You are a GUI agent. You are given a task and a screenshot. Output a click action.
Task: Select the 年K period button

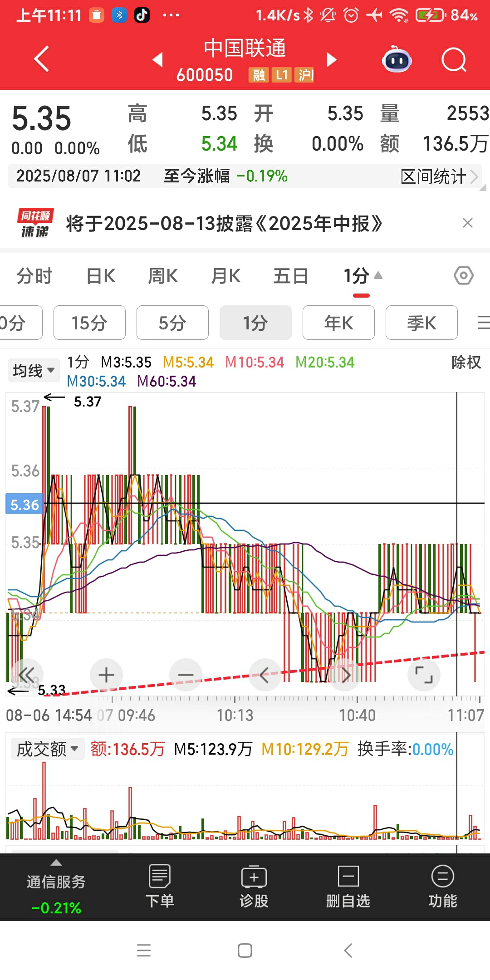pyautogui.click(x=338, y=323)
